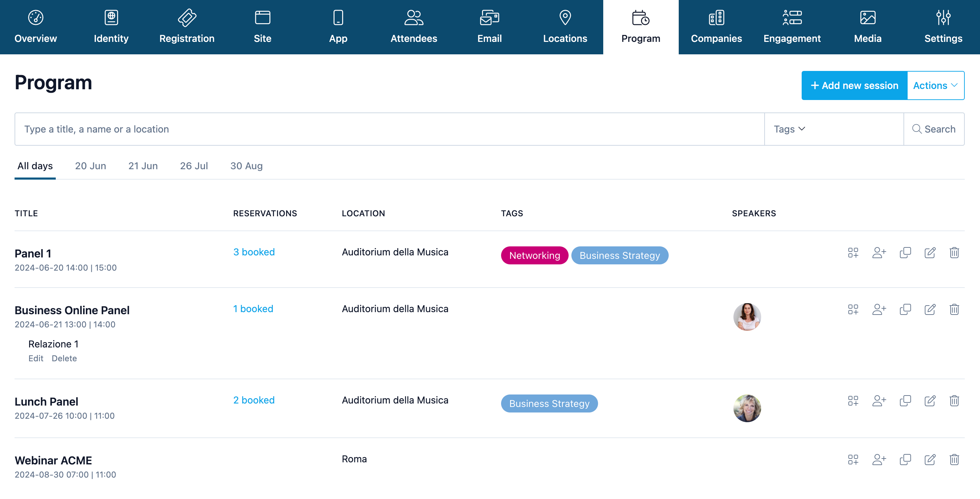Click the RESERVATIONS column header

(x=265, y=213)
